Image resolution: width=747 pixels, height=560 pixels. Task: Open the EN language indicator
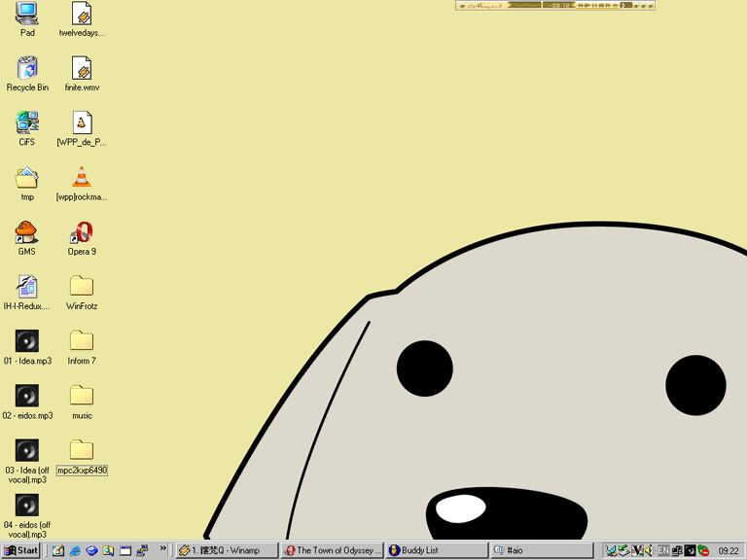[x=663, y=550]
